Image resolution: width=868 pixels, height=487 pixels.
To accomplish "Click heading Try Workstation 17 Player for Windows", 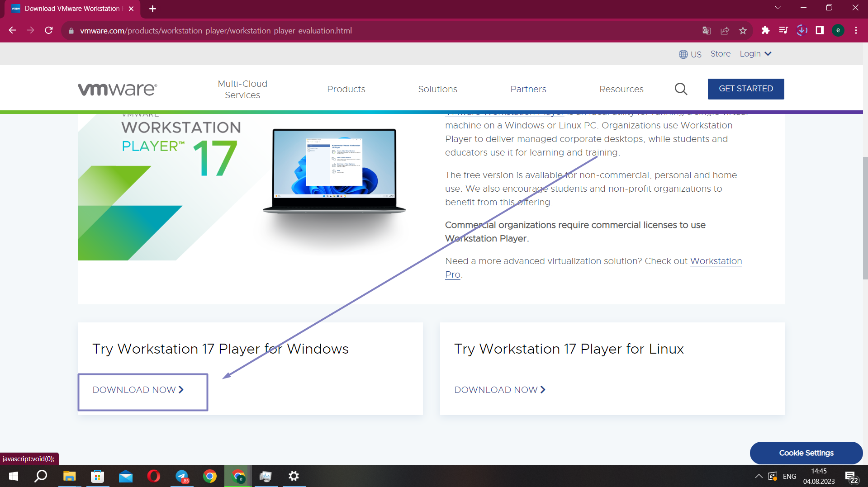I will point(221,349).
